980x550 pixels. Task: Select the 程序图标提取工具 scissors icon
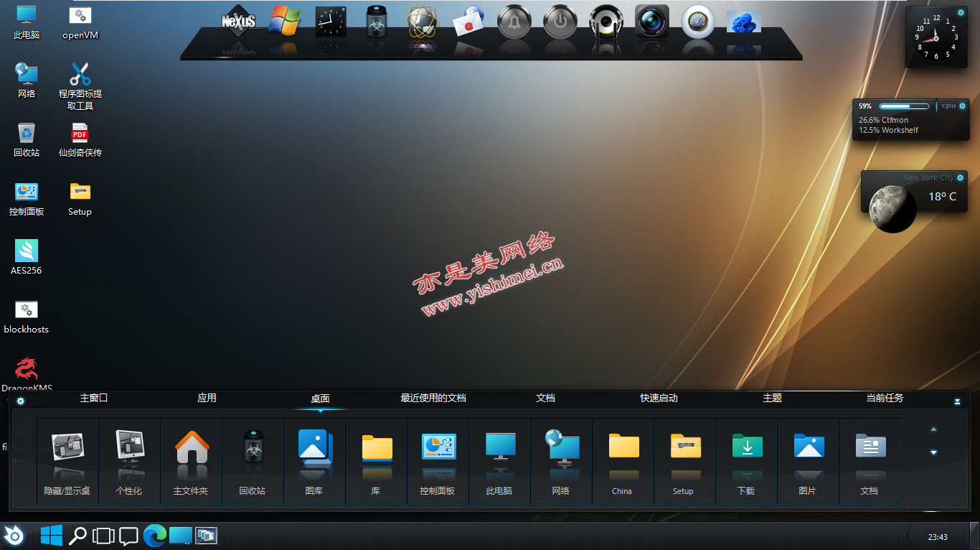pyautogui.click(x=80, y=86)
